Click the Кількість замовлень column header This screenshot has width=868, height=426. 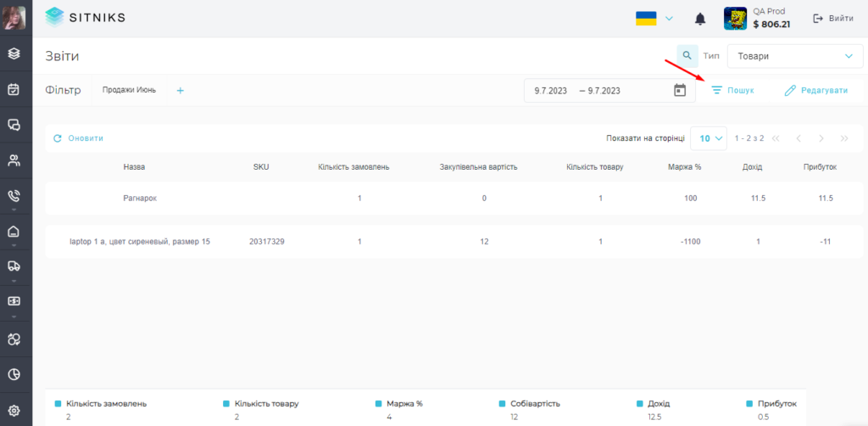[353, 166]
